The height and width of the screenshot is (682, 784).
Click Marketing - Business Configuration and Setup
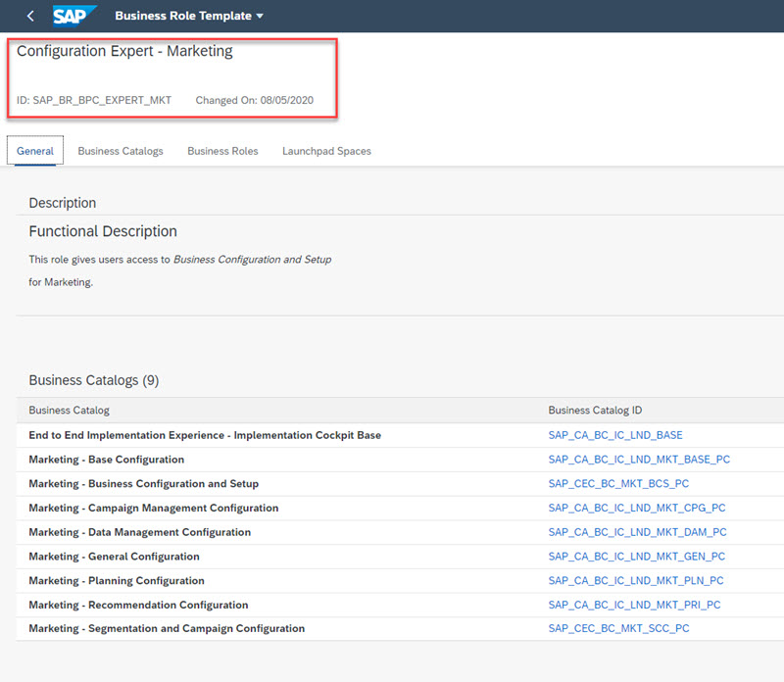(x=143, y=483)
